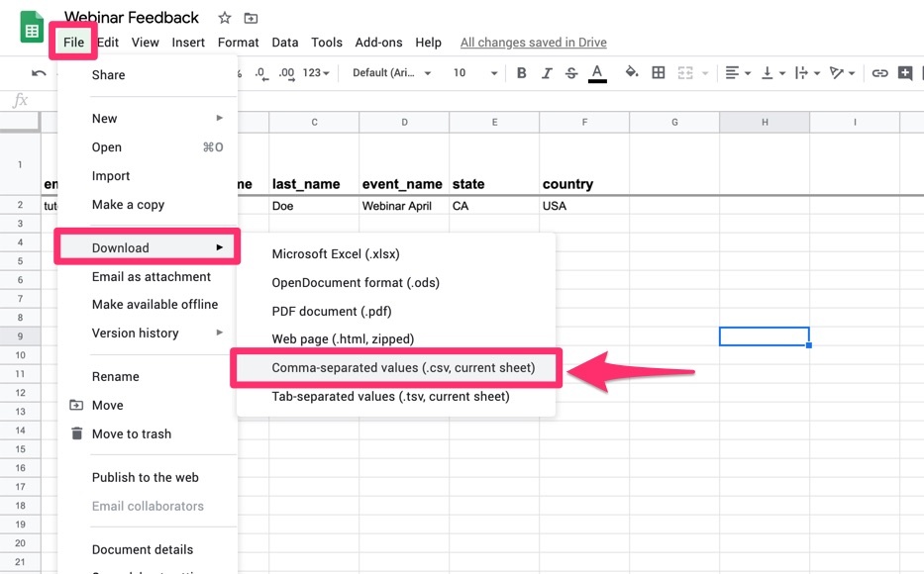Expand the Download submenu
This screenshot has width=924, height=574.
(148, 247)
